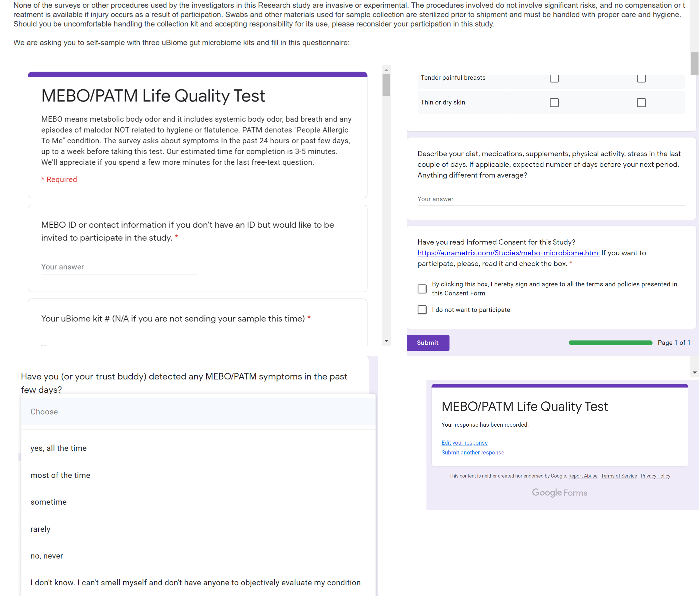The image size is (700, 596).
Task: Open the Report Abuse link
Action: point(583,476)
